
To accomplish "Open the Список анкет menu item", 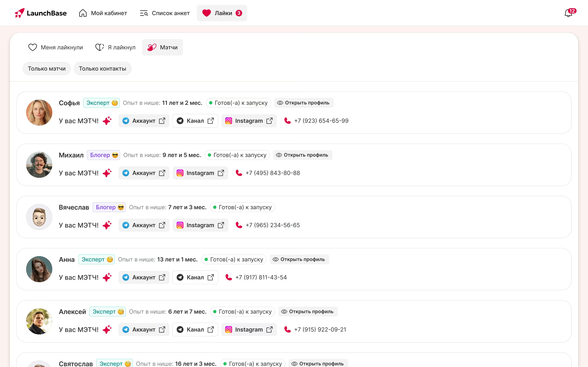I will point(165,13).
